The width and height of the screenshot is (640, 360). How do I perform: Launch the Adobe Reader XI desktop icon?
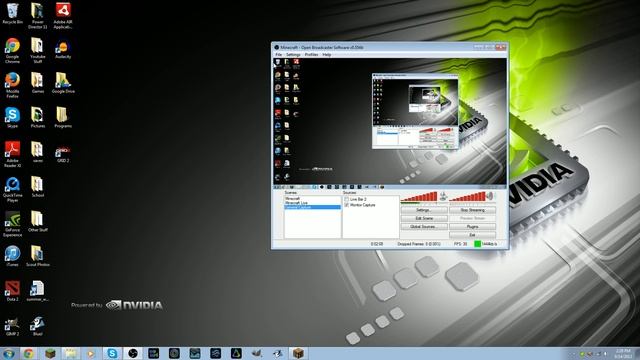[x=12, y=154]
